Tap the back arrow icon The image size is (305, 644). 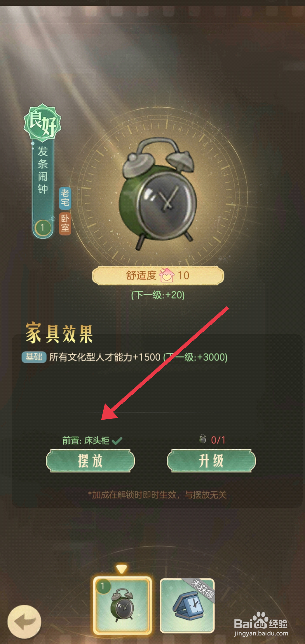click(x=24, y=621)
